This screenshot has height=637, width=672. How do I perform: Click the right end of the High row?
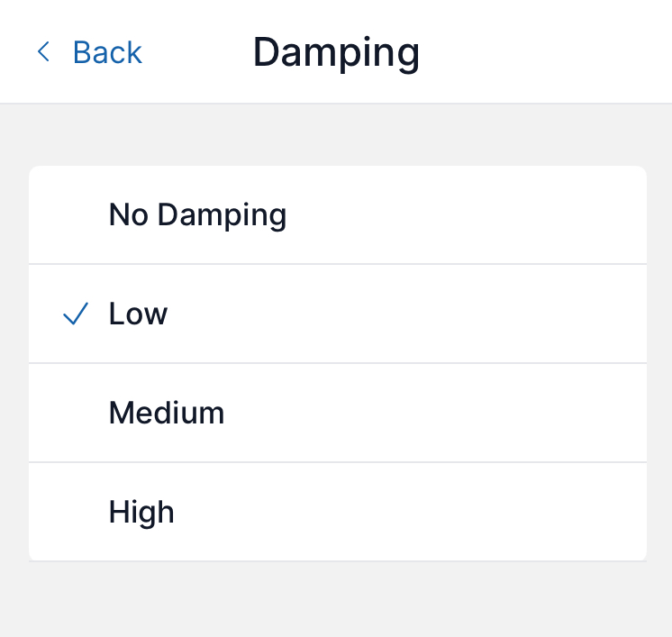613,512
